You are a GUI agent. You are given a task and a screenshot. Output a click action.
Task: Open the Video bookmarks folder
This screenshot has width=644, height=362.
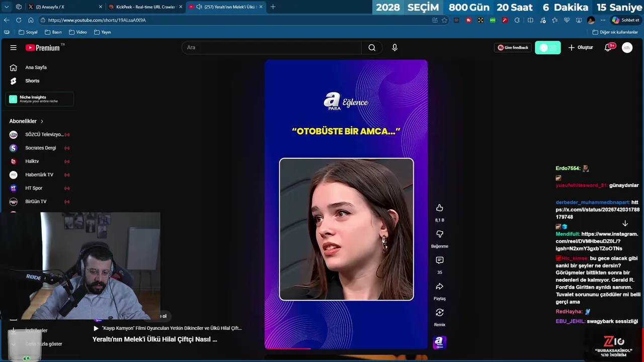[77, 32]
